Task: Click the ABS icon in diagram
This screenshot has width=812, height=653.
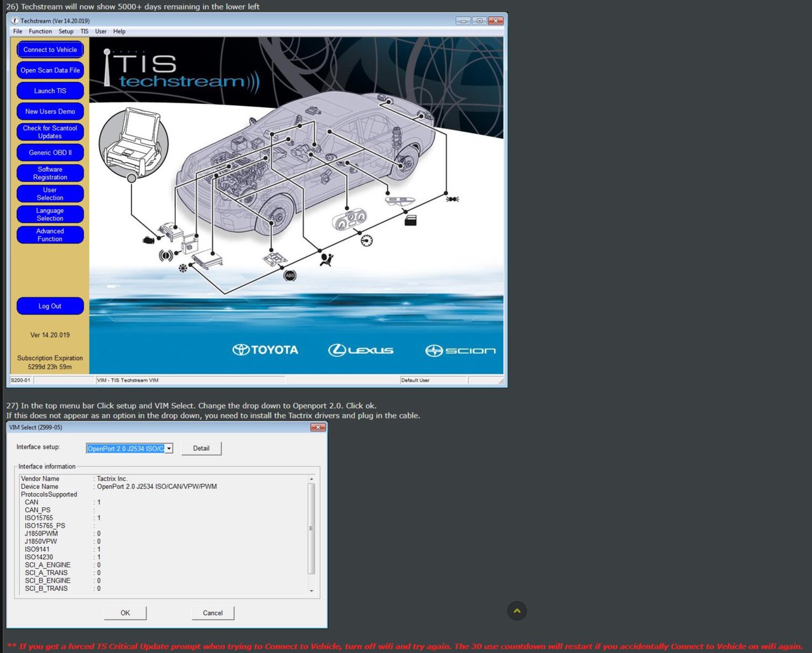Action: [290, 275]
